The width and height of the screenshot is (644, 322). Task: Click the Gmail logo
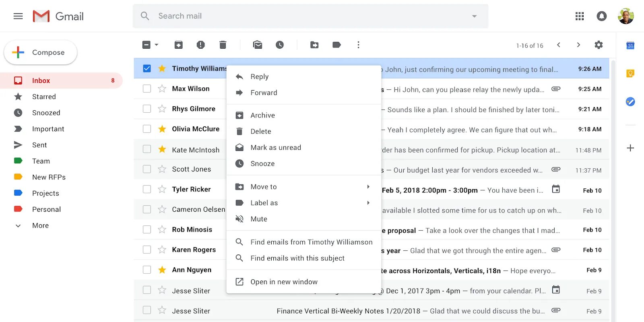click(x=58, y=16)
